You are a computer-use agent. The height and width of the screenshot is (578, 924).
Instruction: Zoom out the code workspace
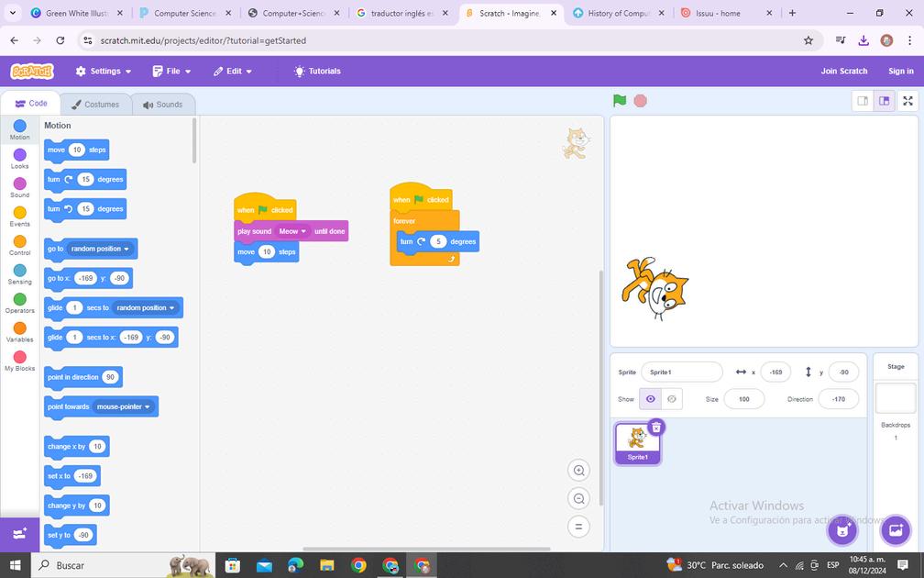[x=578, y=498]
